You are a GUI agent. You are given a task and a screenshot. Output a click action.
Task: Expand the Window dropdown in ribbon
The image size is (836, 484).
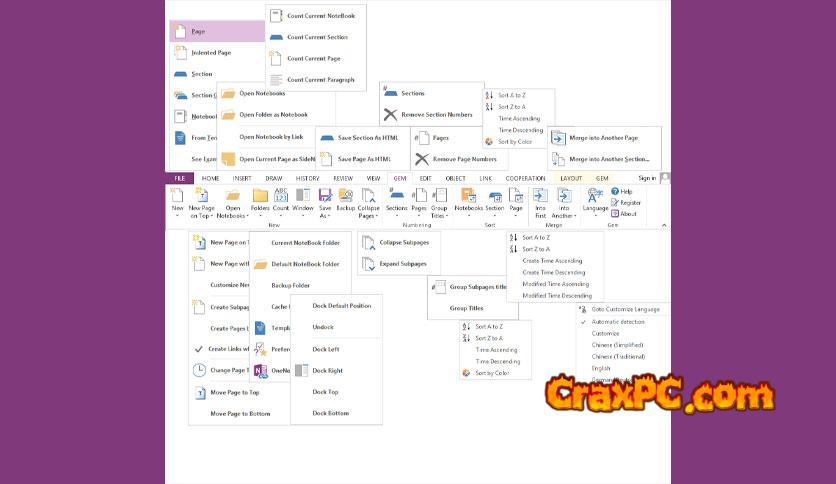point(303,215)
